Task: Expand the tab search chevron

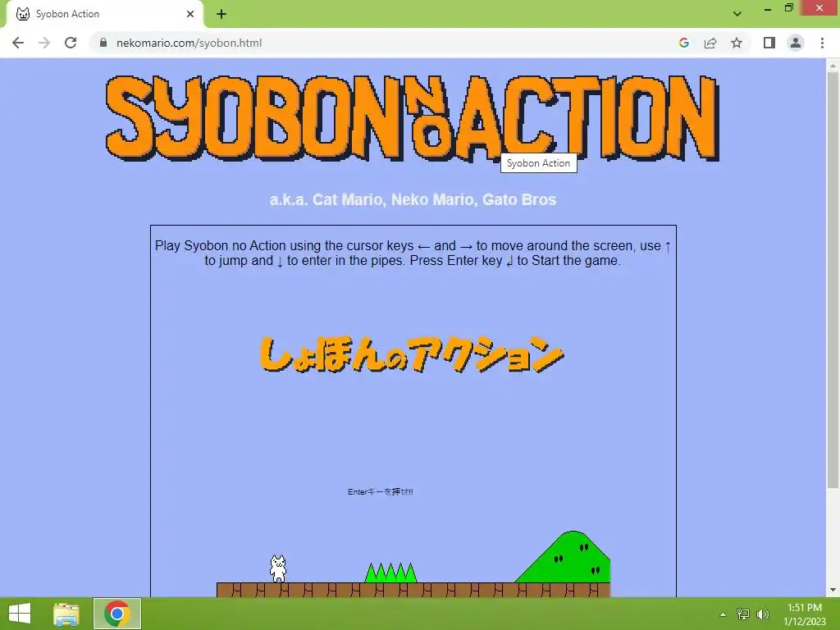Action: tap(737, 14)
